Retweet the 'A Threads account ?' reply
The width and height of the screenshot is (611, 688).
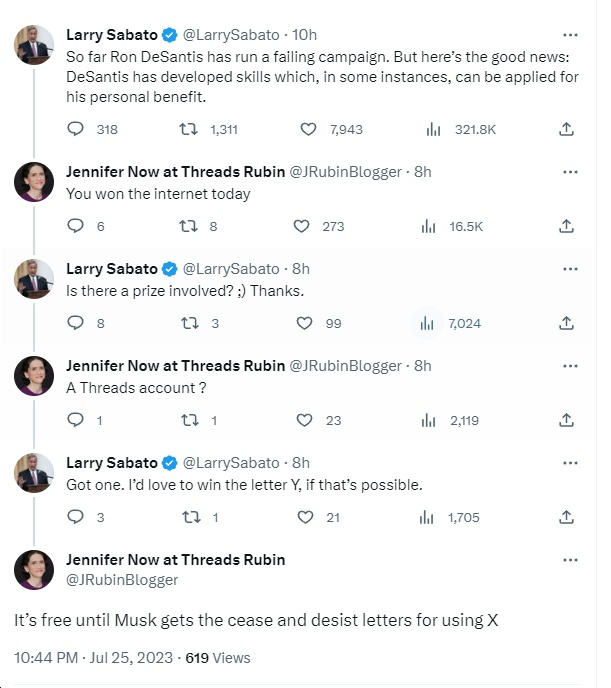click(x=187, y=420)
